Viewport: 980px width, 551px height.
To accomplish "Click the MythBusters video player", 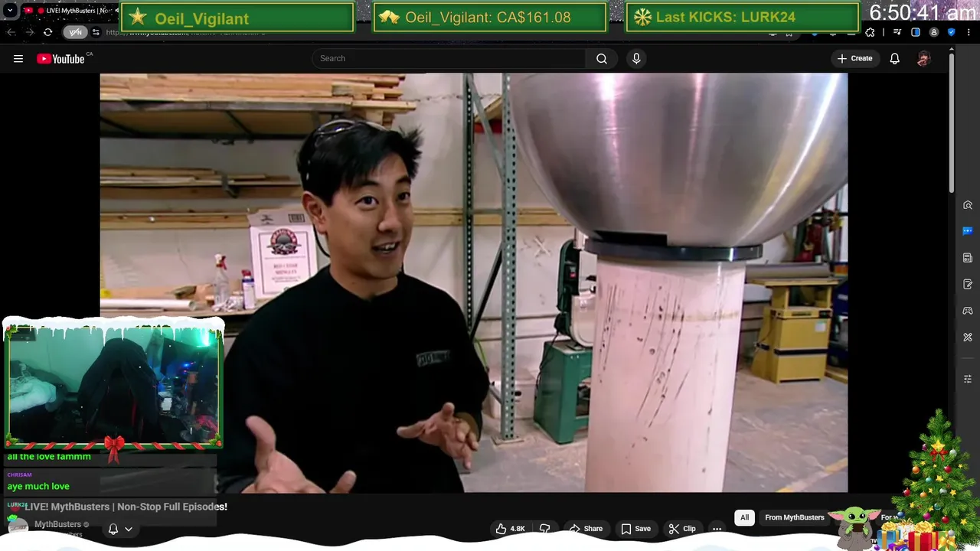I will tap(473, 282).
